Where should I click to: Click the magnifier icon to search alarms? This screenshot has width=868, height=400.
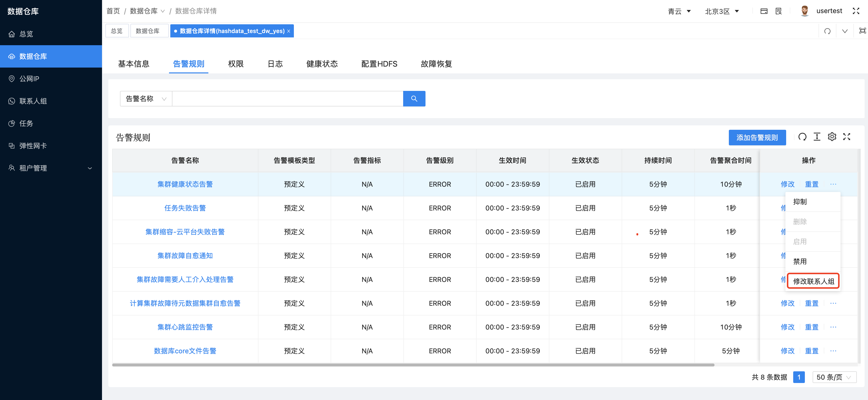pyautogui.click(x=414, y=98)
